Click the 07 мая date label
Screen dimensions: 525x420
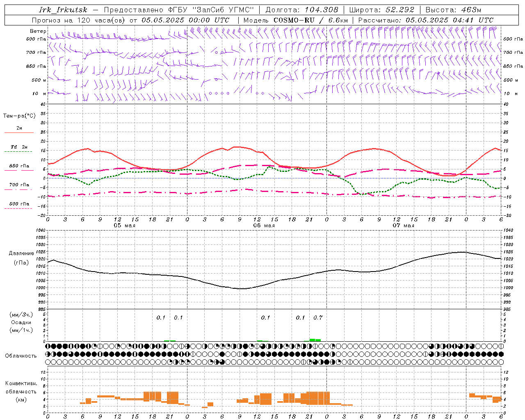click(403, 225)
